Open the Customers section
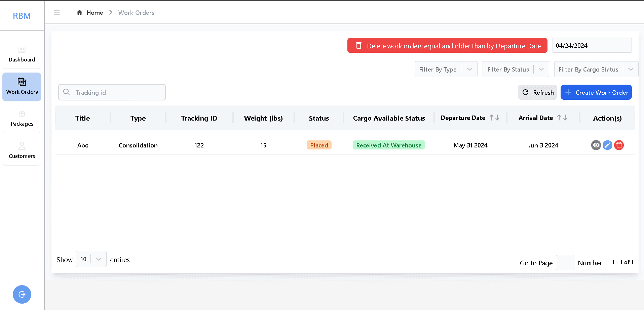644x310 pixels. 22,151
